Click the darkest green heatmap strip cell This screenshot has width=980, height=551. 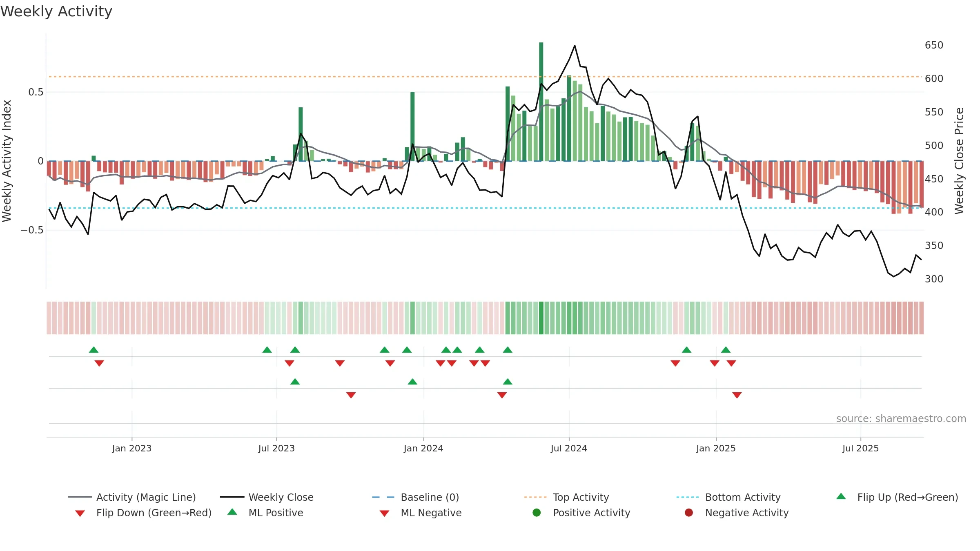(541, 318)
